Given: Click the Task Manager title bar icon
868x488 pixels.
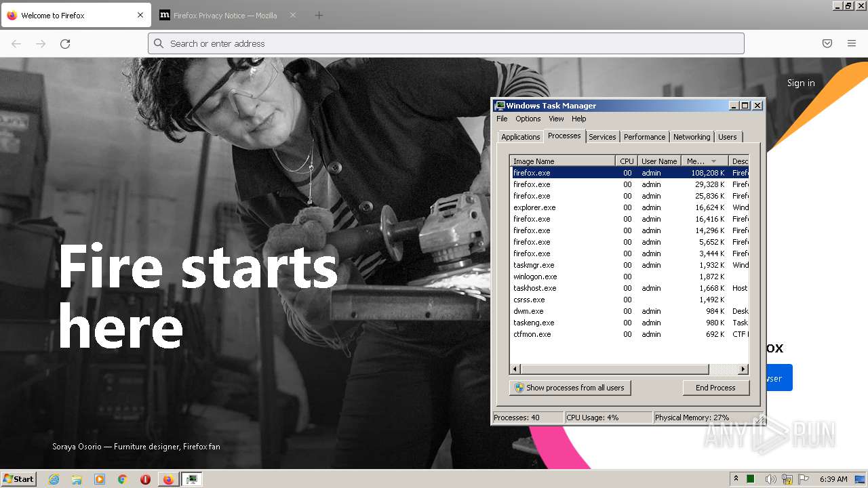Looking at the screenshot, I should [x=500, y=105].
